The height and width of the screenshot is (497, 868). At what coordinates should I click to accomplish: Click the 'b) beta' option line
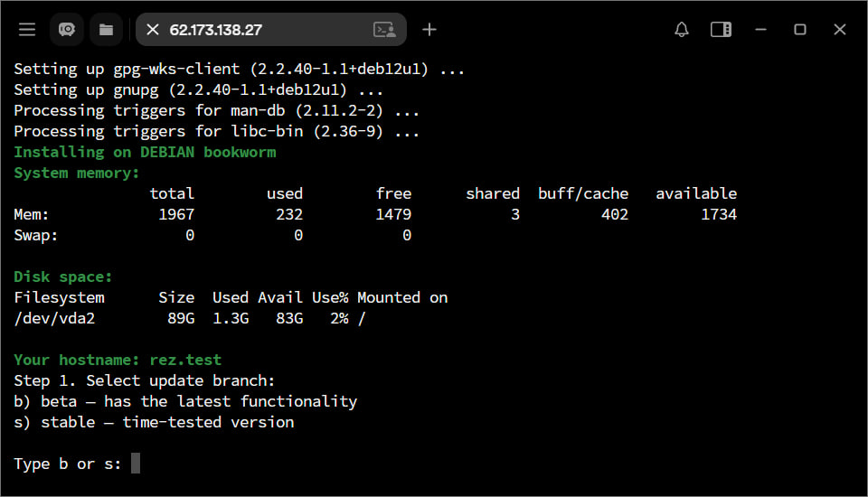[185, 401]
